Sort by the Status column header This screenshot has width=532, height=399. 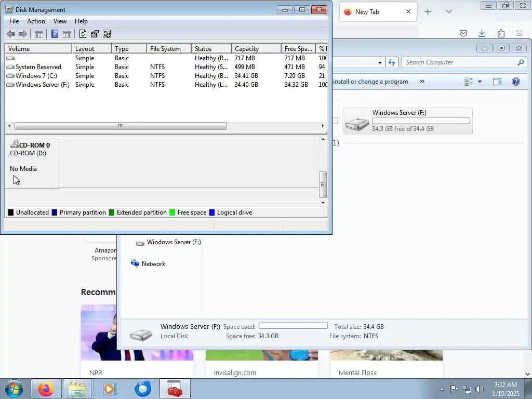coord(211,48)
